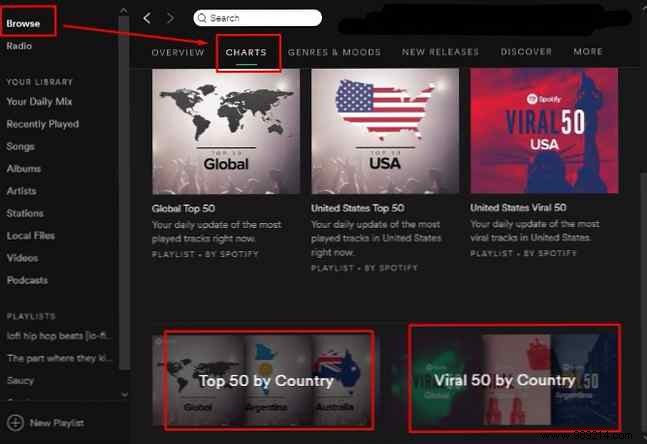This screenshot has width=647, height=444.
Task: Click the YOUR LIBRARY section heading
Action: [x=40, y=82]
